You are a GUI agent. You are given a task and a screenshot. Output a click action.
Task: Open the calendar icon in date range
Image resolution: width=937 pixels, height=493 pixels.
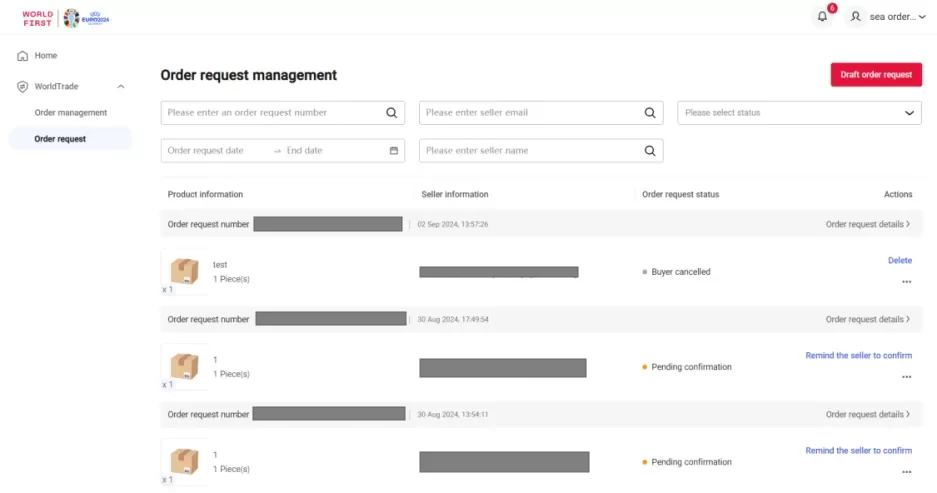393,151
